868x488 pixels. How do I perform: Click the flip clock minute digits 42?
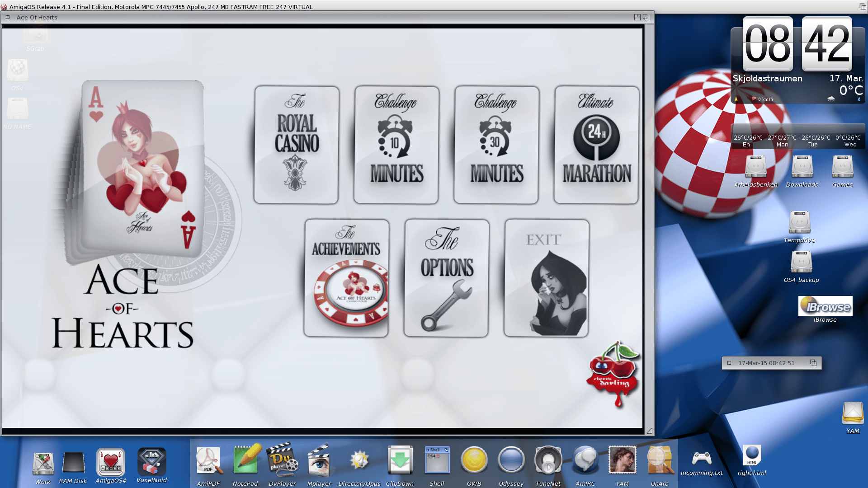click(x=827, y=44)
